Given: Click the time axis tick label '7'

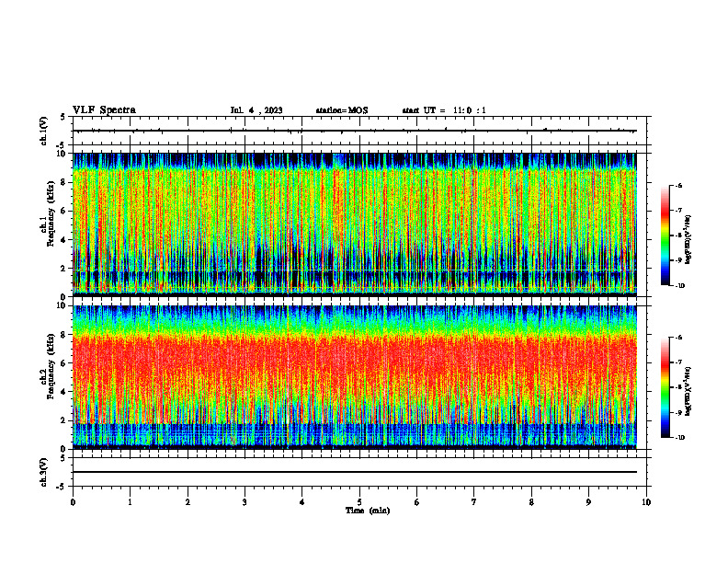Looking at the screenshot, I should point(474,502).
